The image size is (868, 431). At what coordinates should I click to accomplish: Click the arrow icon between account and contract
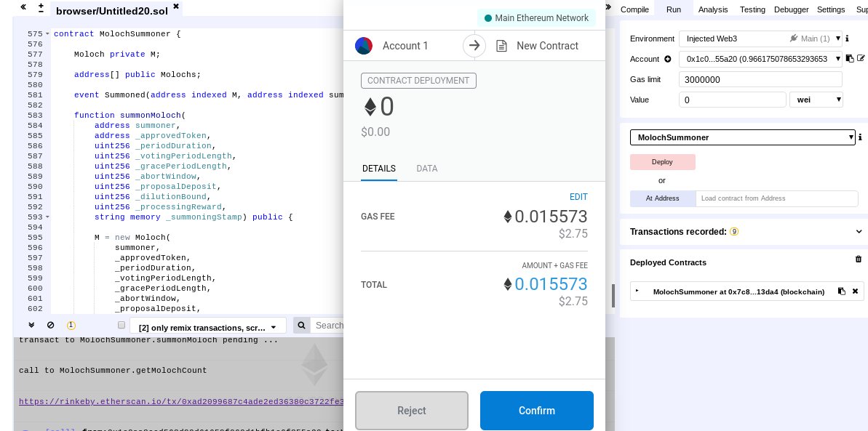tap(474, 46)
